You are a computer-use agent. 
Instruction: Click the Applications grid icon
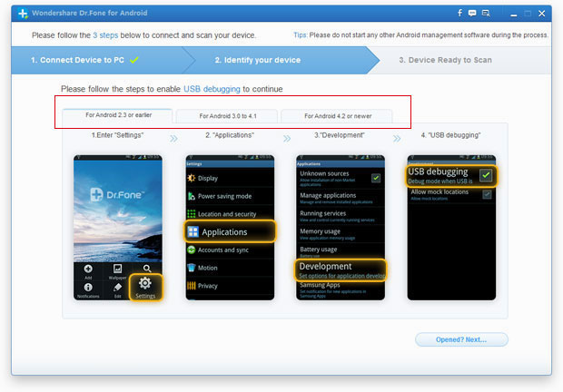(193, 232)
